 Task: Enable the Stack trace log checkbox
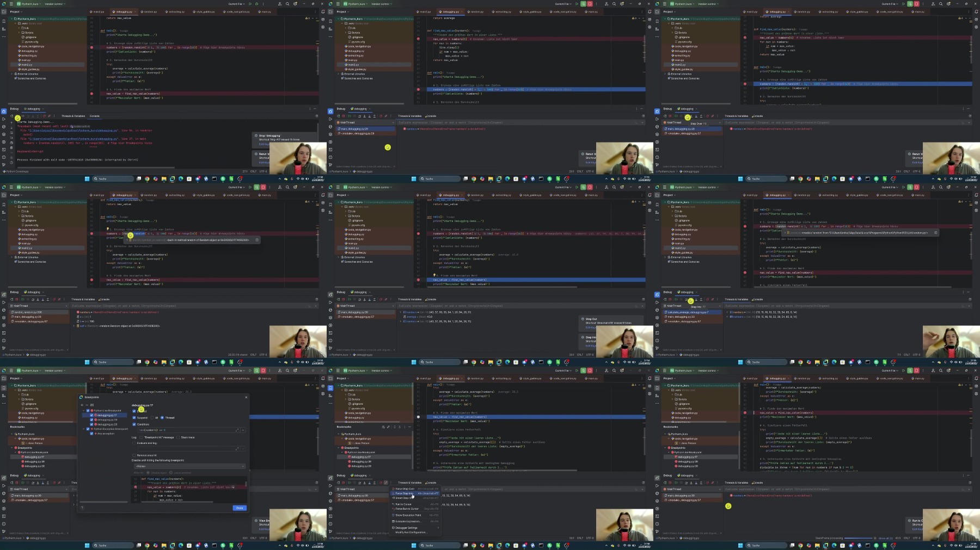tap(178, 437)
